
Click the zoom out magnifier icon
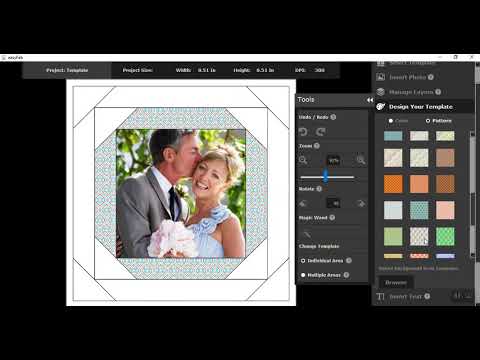pyautogui.click(x=303, y=160)
